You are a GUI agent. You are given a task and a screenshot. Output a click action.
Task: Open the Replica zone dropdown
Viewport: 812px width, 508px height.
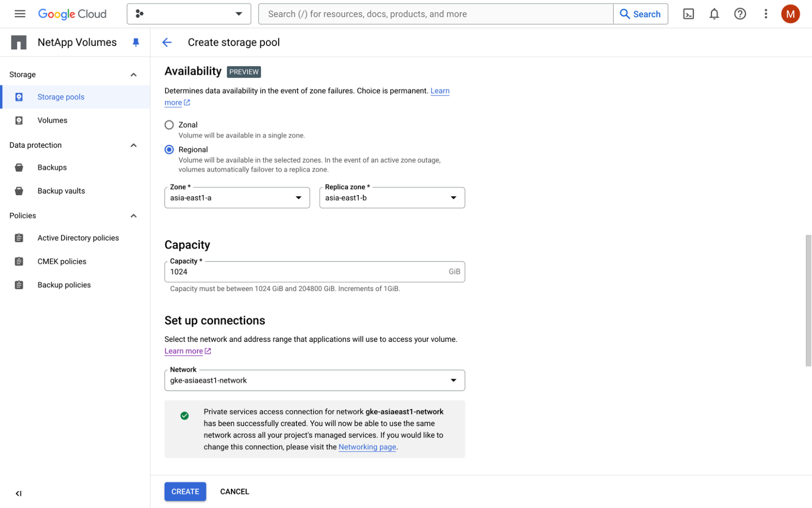(392, 198)
